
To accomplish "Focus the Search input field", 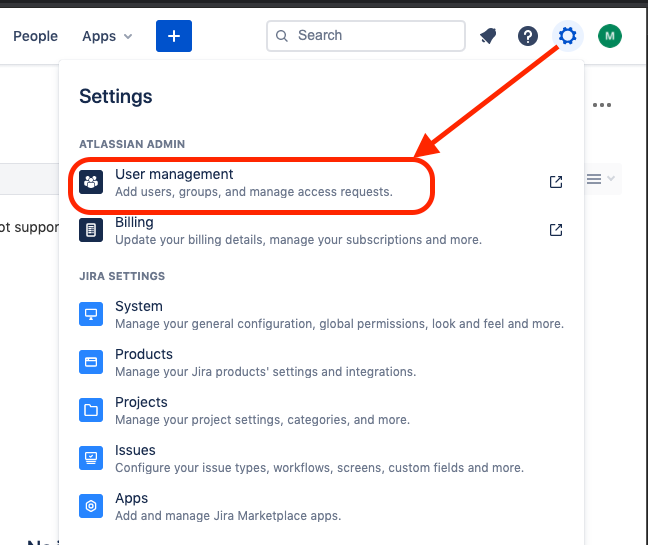I will pos(366,36).
